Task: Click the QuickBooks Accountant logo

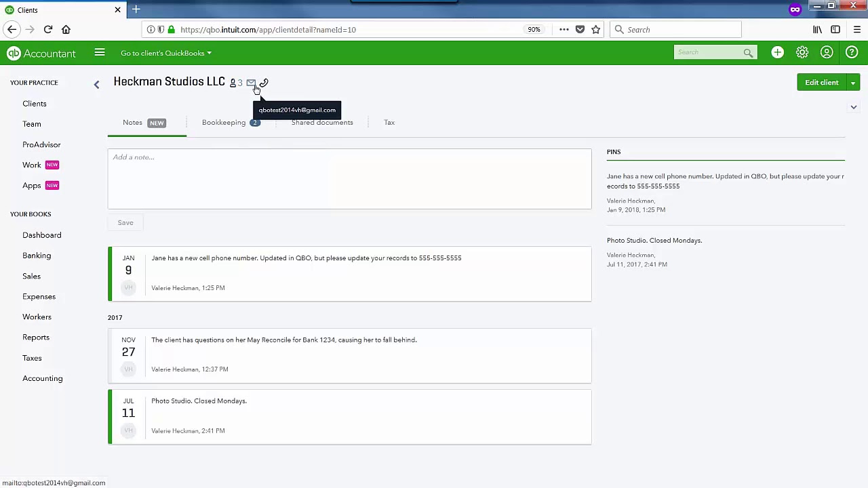Action: coord(41,54)
